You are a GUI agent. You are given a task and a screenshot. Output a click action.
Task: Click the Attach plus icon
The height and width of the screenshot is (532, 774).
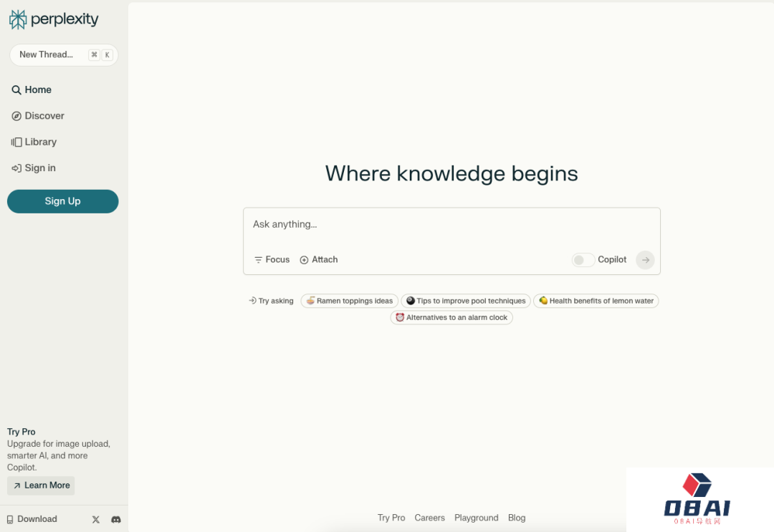[x=304, y=260]
